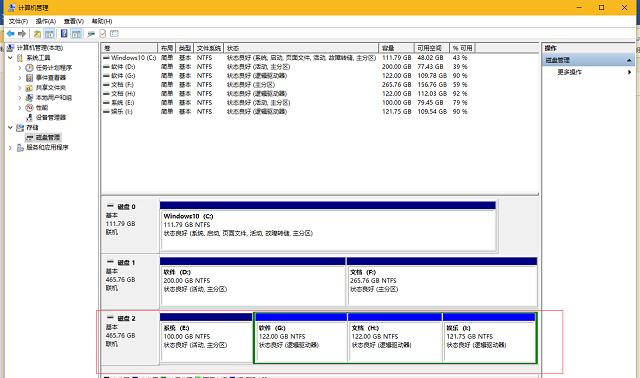Click the 本地用户和组 users icon

tap(29, 98)
